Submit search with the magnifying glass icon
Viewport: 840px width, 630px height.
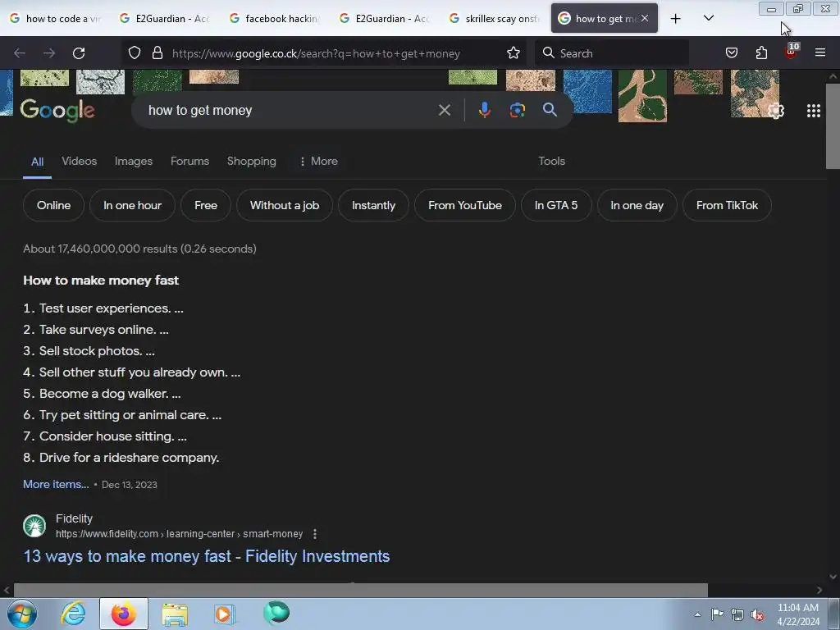(x=550, y=110)
